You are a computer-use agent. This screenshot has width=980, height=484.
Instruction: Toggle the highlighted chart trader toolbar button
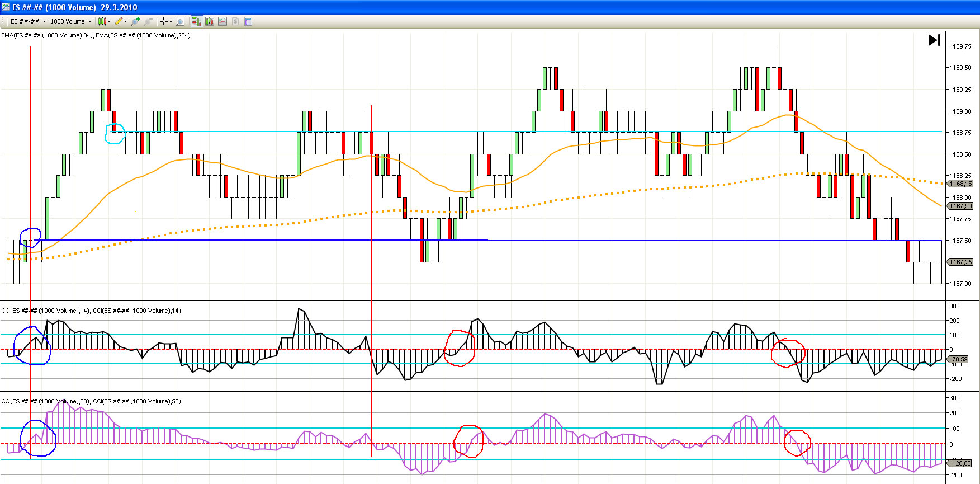click(196, 21)
